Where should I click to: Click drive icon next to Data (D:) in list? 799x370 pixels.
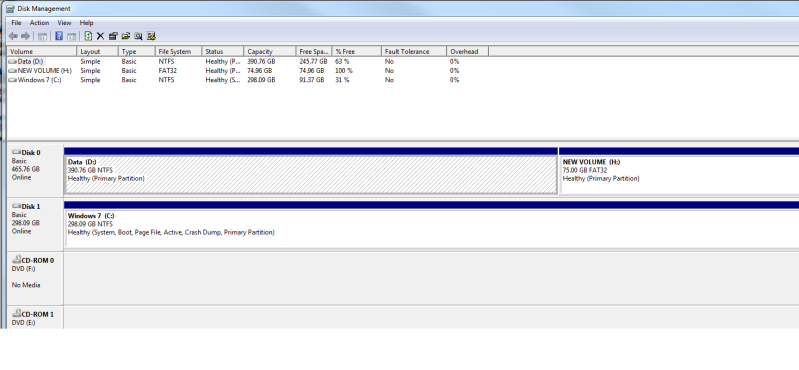12,61
